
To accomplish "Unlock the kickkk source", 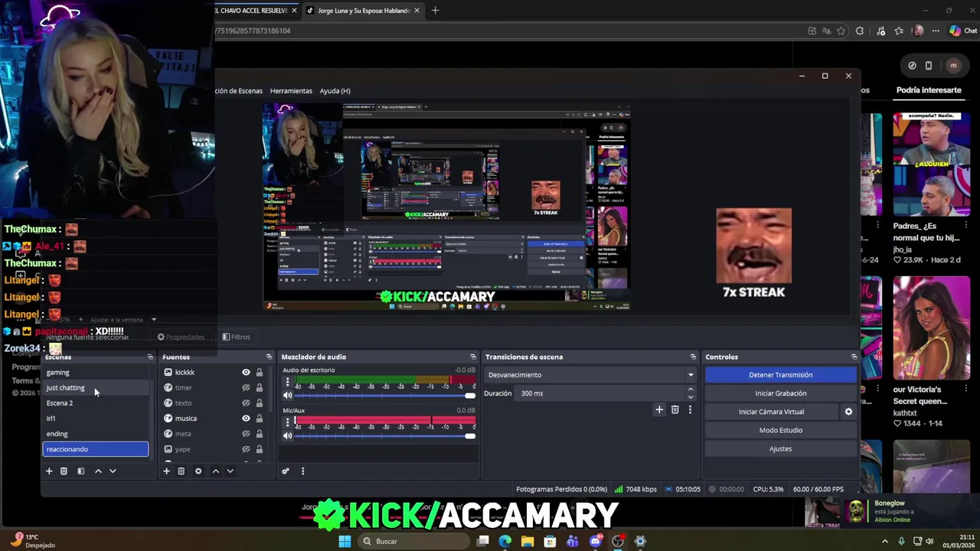I will point(260,373).
